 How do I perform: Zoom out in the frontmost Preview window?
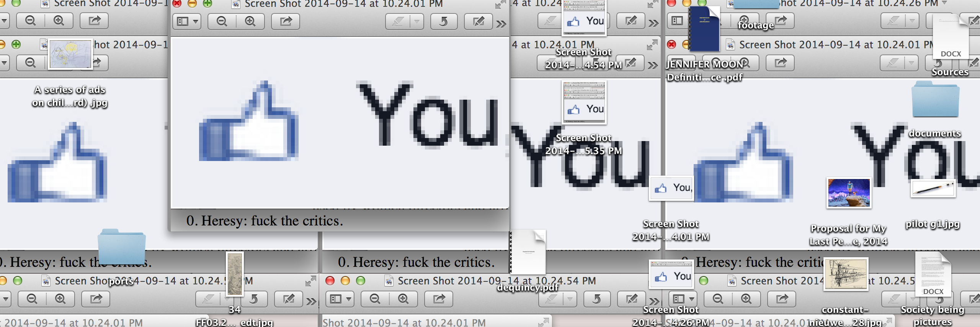pos(222,21)
